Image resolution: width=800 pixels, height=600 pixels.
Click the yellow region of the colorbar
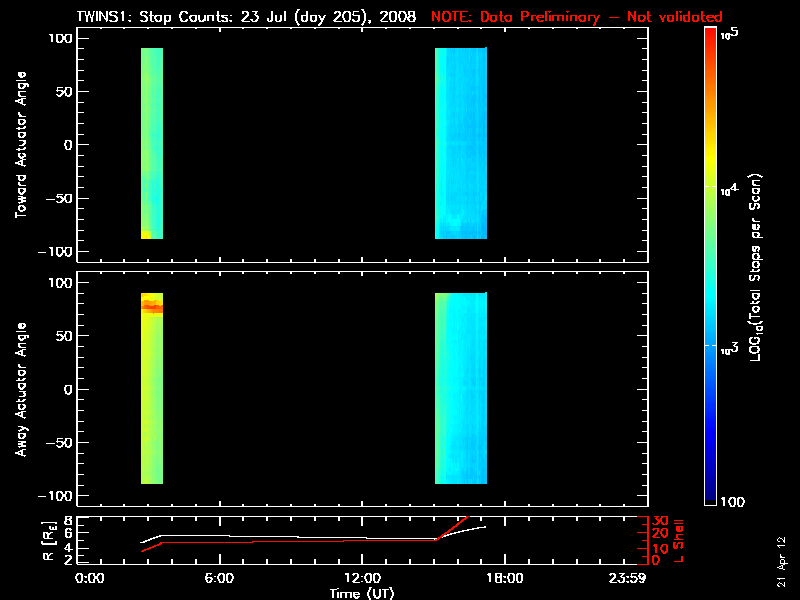point(711,158)
